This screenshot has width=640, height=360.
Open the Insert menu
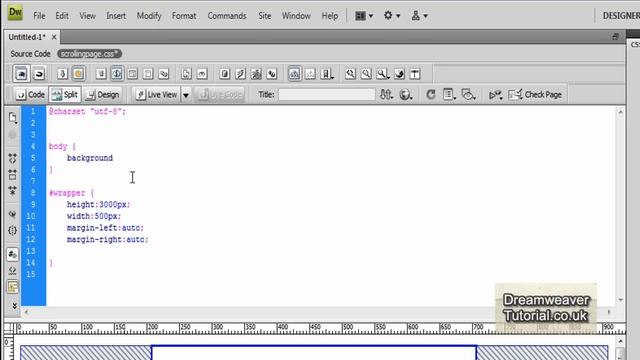pyautogui.click(x=116, y=16)
